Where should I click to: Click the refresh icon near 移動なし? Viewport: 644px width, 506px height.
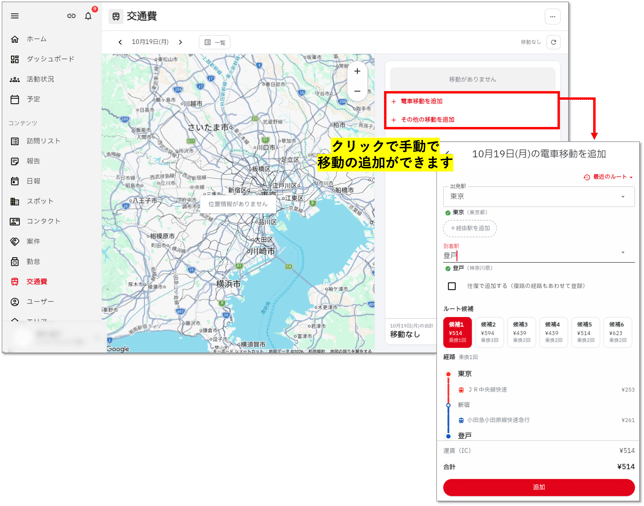tap(554, 42)
